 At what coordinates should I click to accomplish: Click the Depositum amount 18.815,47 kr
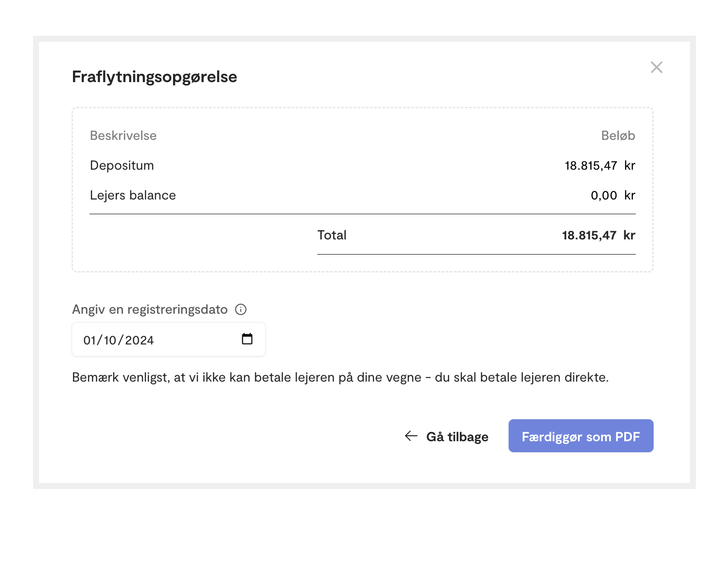pyautogui.click(x=600, y=166)
